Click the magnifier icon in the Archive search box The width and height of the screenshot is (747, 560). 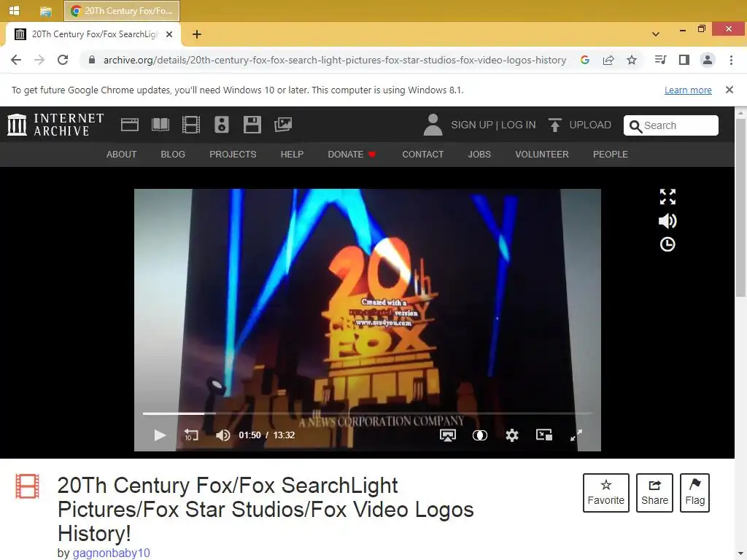coord(635,125)
